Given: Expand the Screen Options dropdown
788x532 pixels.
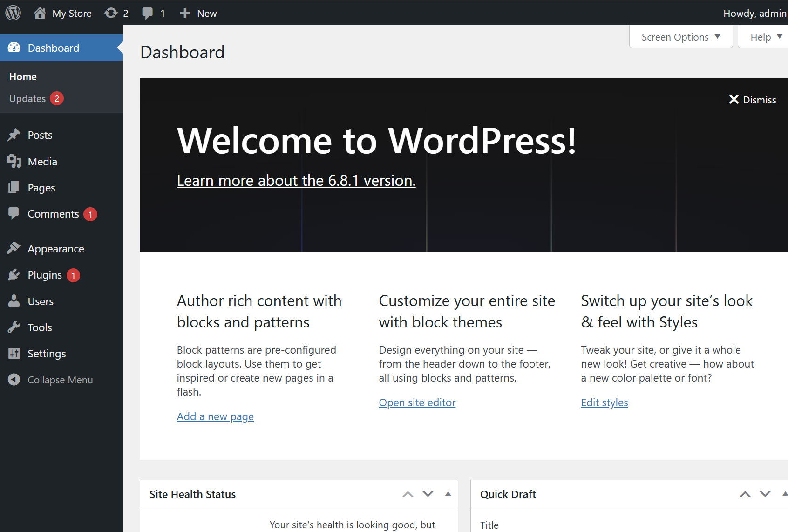Looking at the screenshot, I should point(681,37).
